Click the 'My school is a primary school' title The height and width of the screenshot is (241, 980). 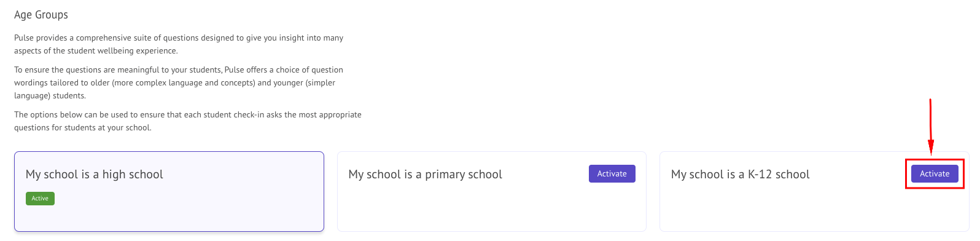(x=425, y=174)
